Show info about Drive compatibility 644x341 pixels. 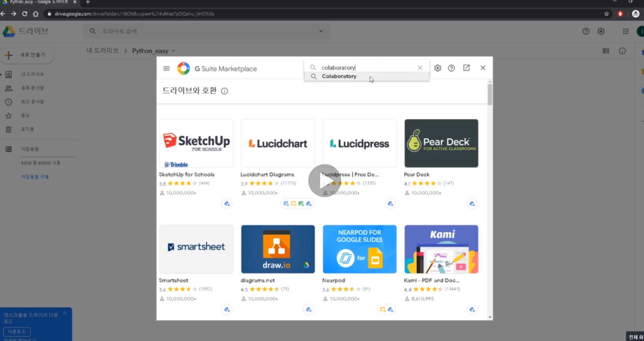pos(225,91)
